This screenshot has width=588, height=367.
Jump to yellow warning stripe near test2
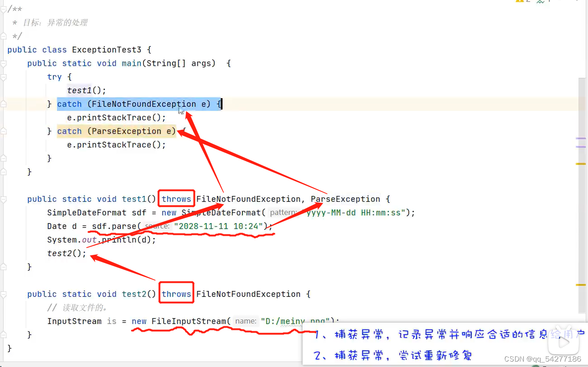click(x=581, y=285)
